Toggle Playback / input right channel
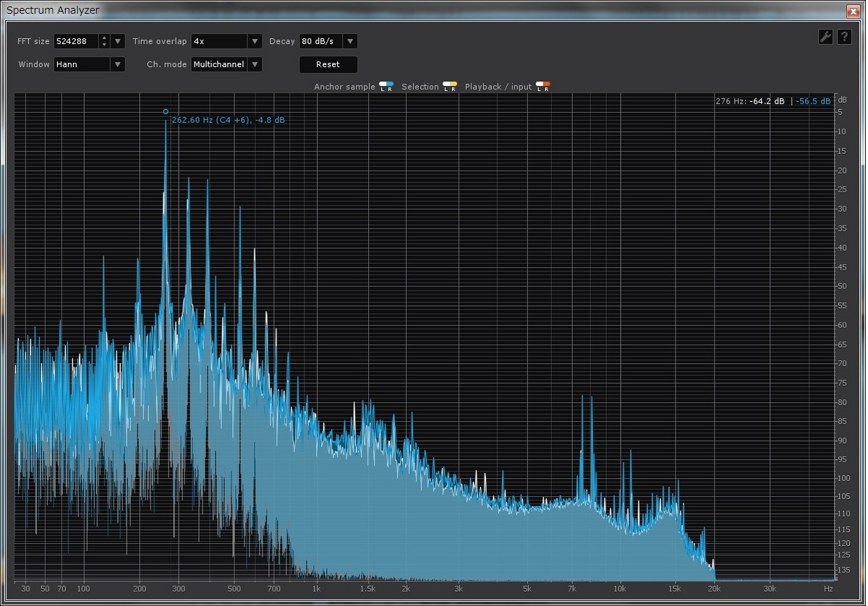Viewport: 868px width, 606px height. point(546,87)
